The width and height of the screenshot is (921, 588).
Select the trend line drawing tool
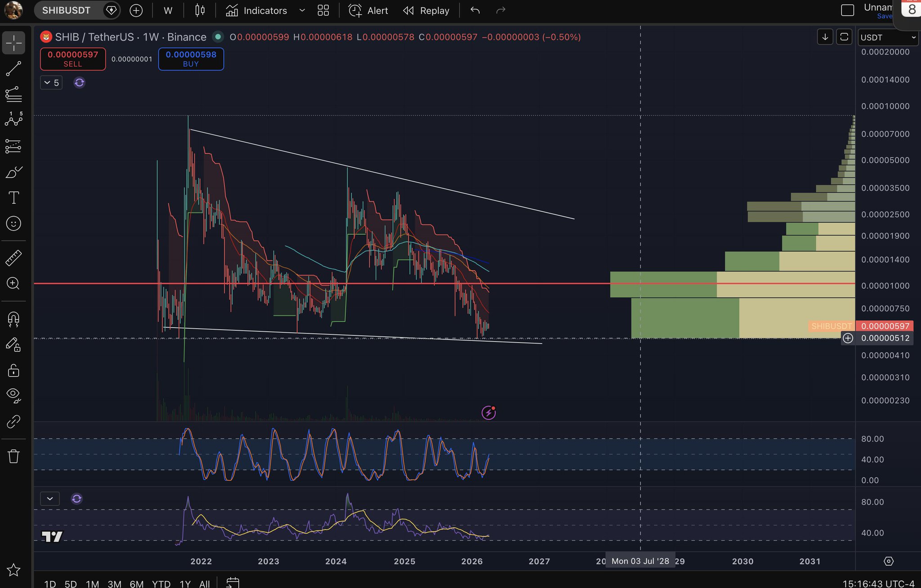pyautogui.click(x=13, y=69)
